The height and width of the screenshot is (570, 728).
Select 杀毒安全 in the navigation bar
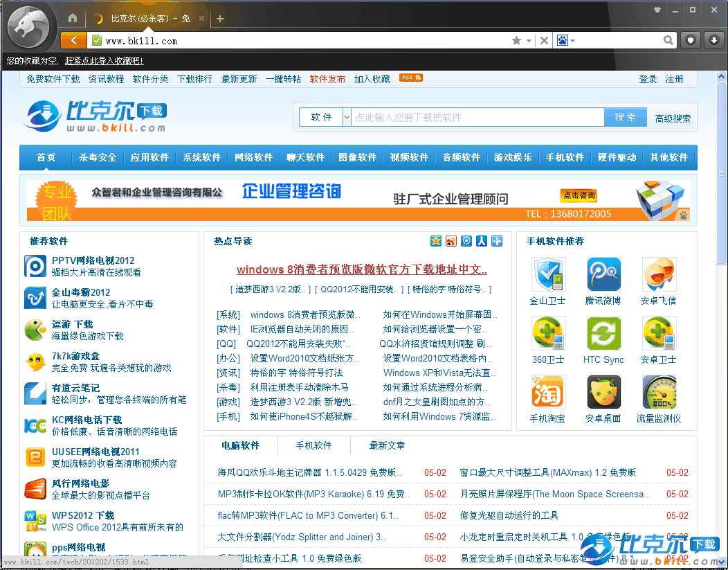click(x=98, y=157)
